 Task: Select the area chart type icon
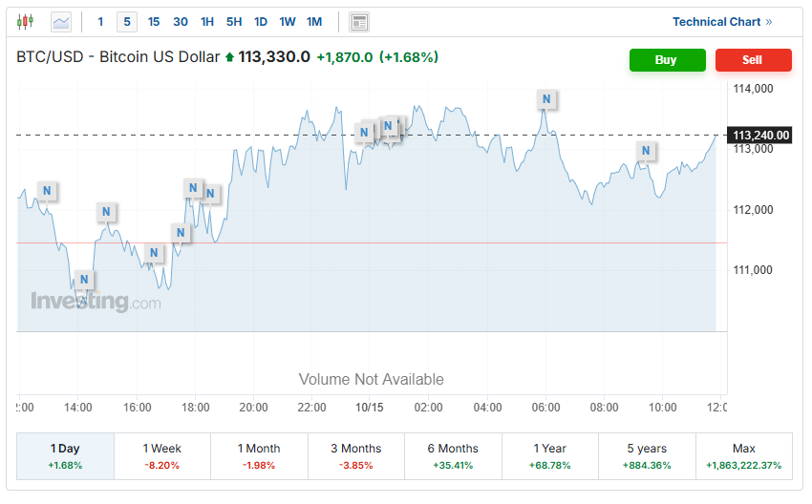point(60,21)
